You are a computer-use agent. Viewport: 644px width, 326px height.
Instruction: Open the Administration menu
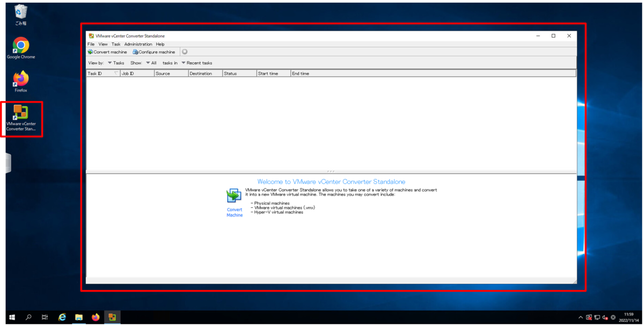pos(138,44)
